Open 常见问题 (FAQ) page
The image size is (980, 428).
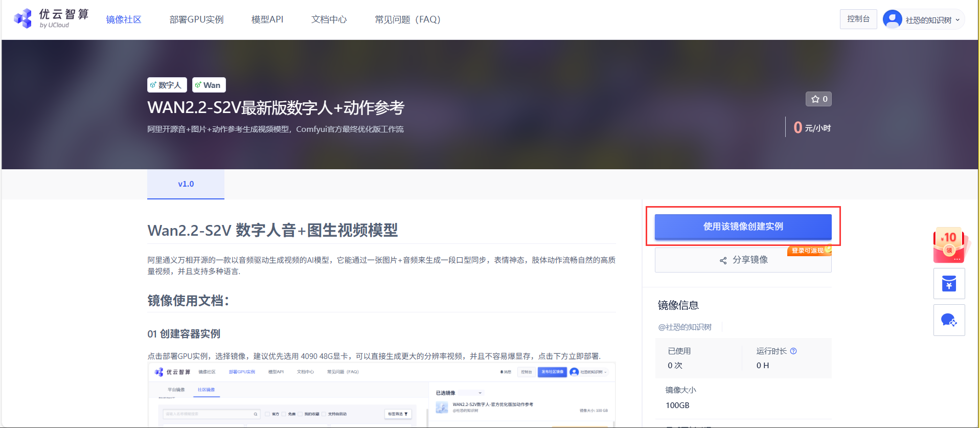[407, 19]
